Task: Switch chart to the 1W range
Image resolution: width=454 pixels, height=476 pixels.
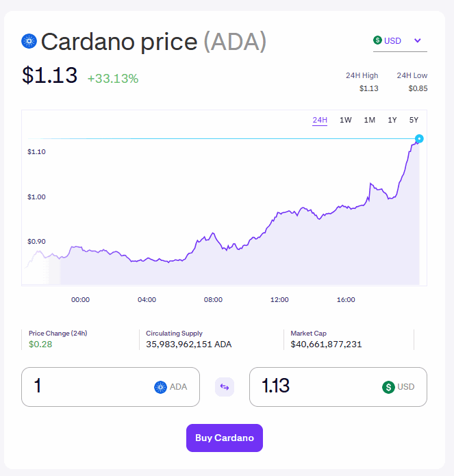Action: click(346, 121)
